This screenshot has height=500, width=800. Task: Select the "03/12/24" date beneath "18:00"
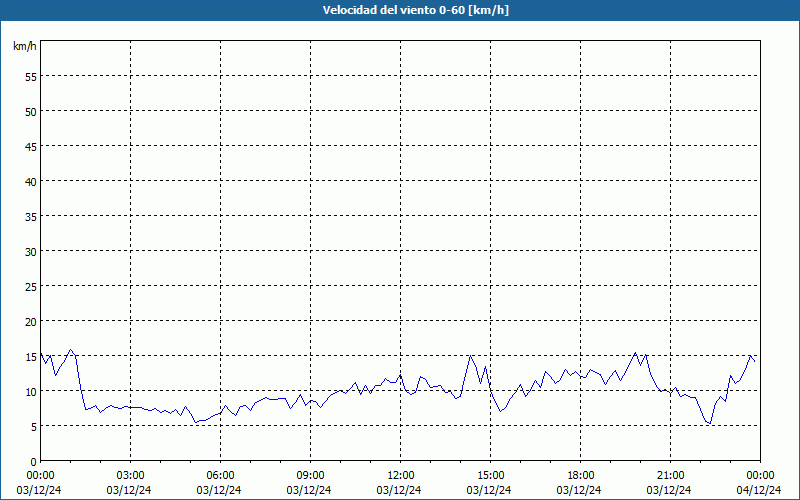coord(579,490)
